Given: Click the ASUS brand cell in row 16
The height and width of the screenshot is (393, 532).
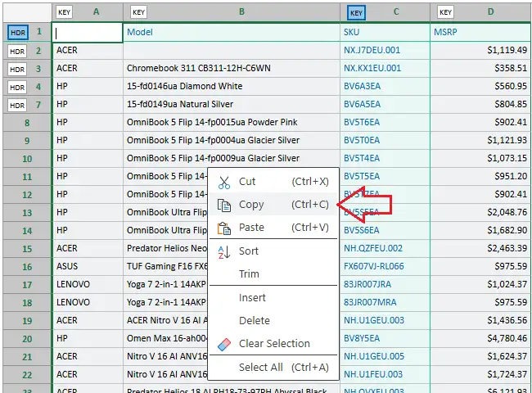Looking at the screenshot, I should pyautogui.click(x=88, y=266).
